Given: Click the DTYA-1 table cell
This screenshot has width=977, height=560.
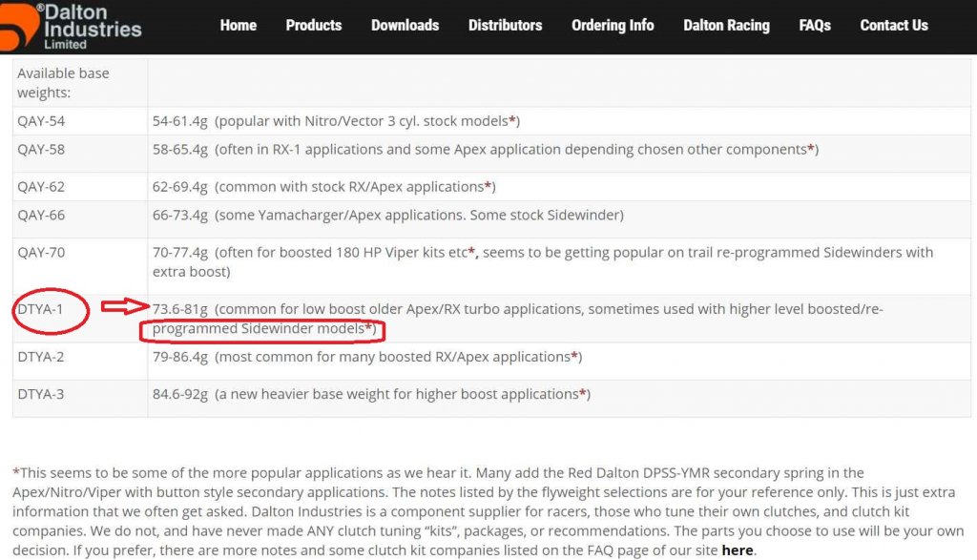Looking at the screenshot, I should pyautogui.click(x=80, y=319).
